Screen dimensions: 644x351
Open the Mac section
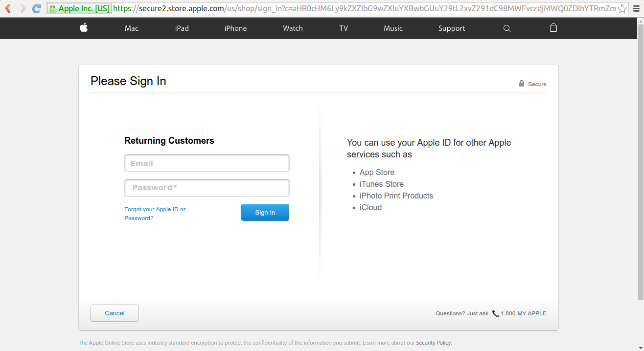point(132,28)
